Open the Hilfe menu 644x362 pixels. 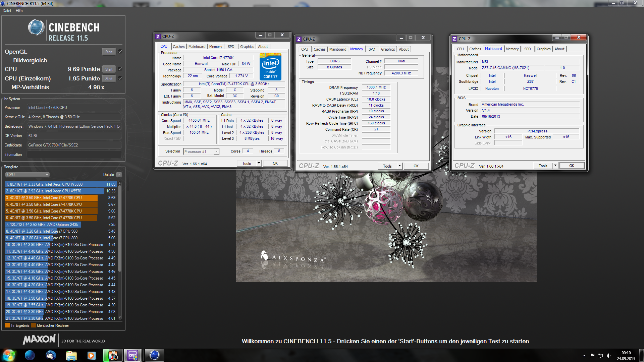[x=19, y=11]
